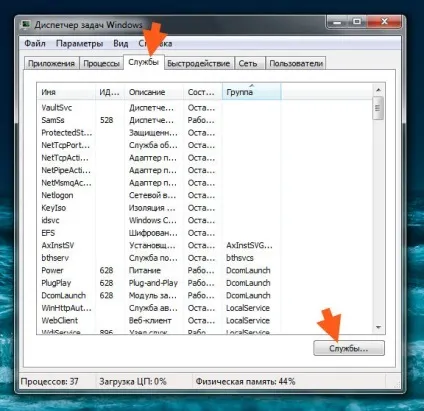
Task: Sort by the Описание column header
Action: [x=154, y=92]
